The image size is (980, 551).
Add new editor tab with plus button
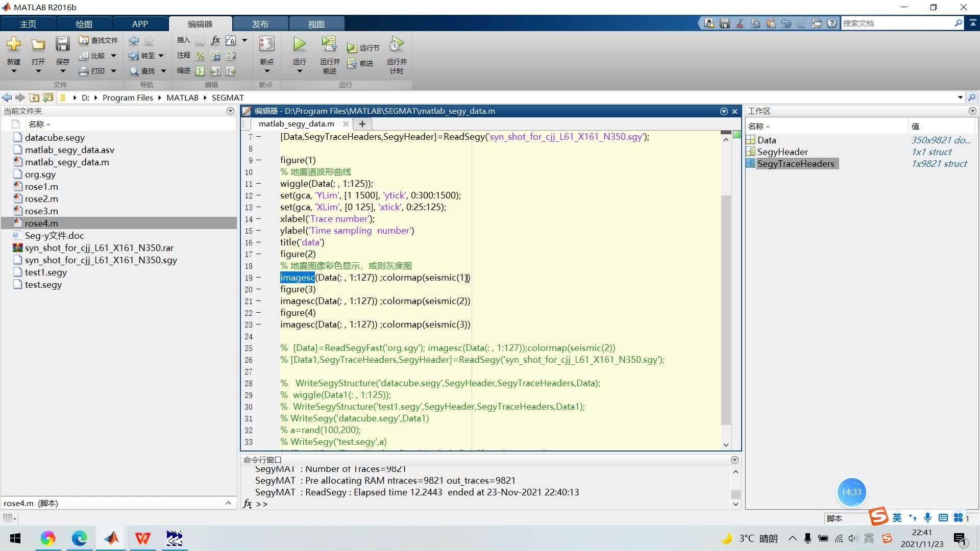click(x=362, y=124)
